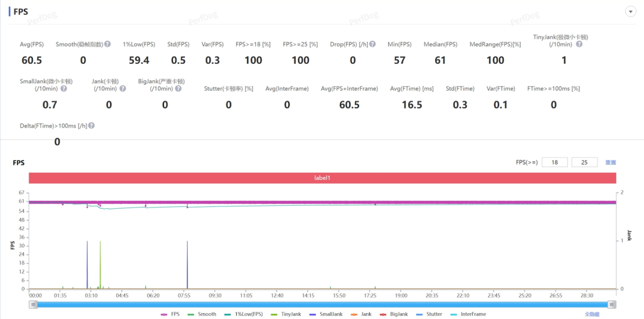Select the red label1 bar

(323, 178)
